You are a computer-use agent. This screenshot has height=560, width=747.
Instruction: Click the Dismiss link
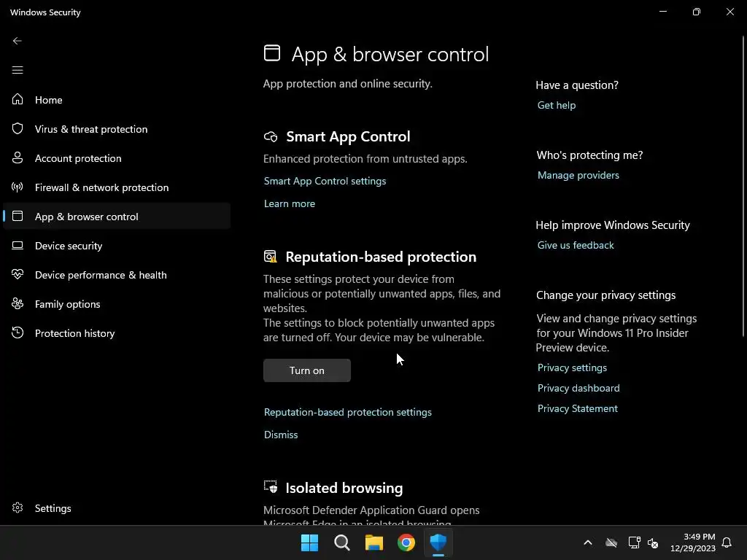(281, 435)
